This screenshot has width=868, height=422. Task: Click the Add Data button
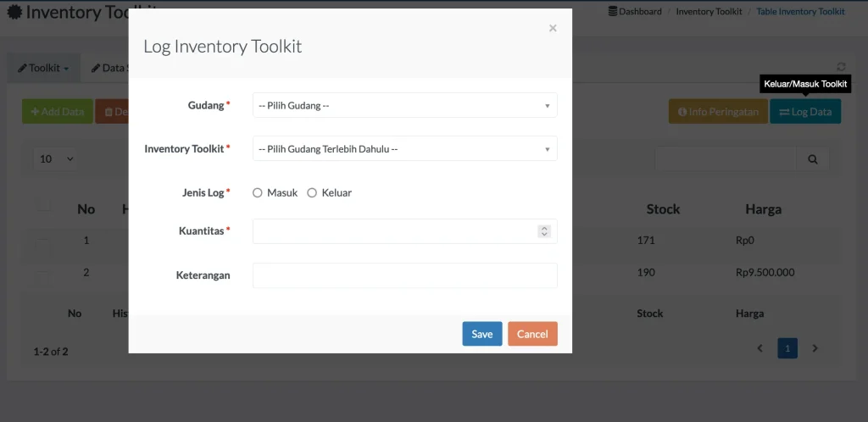58,112
